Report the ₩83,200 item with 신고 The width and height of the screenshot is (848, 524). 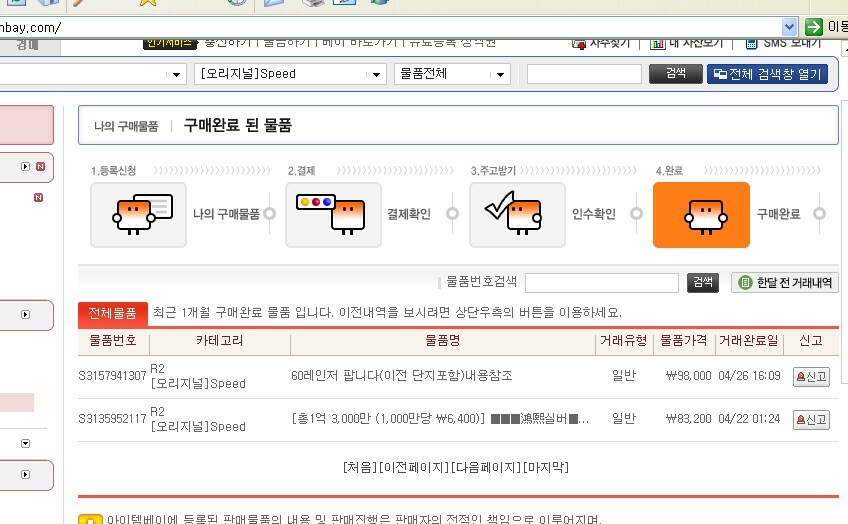click(x=811, y=420)
